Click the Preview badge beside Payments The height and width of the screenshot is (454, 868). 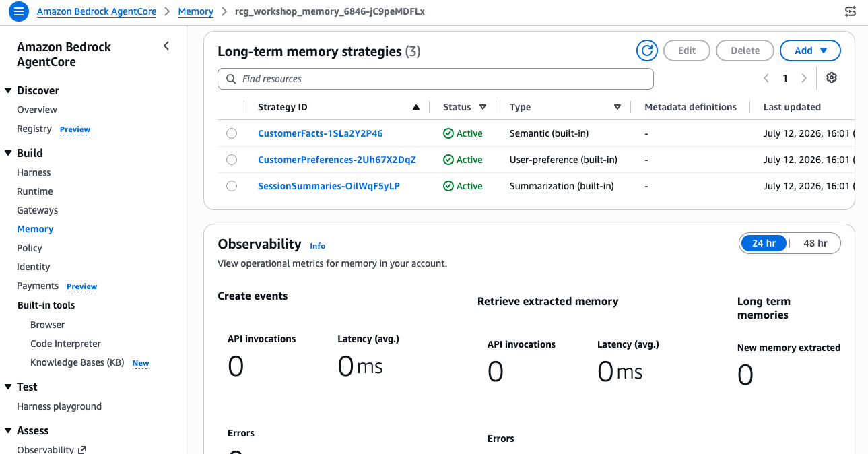point(81,286)
